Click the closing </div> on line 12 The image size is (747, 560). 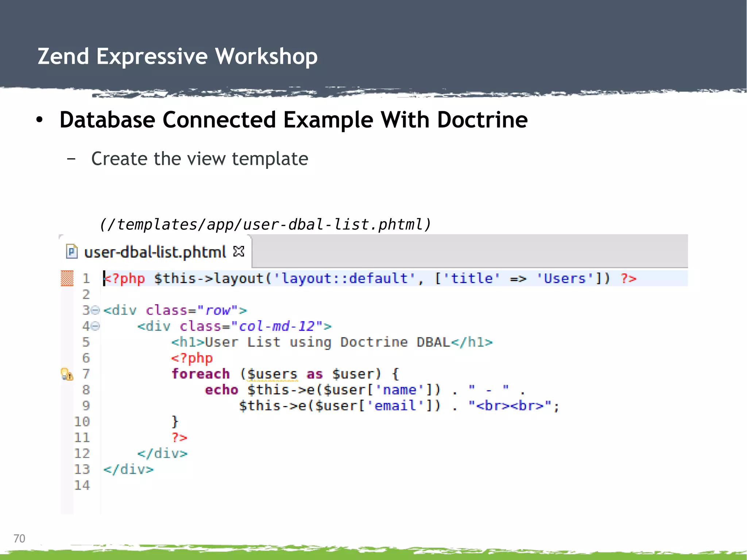click(x=162, y=453)
